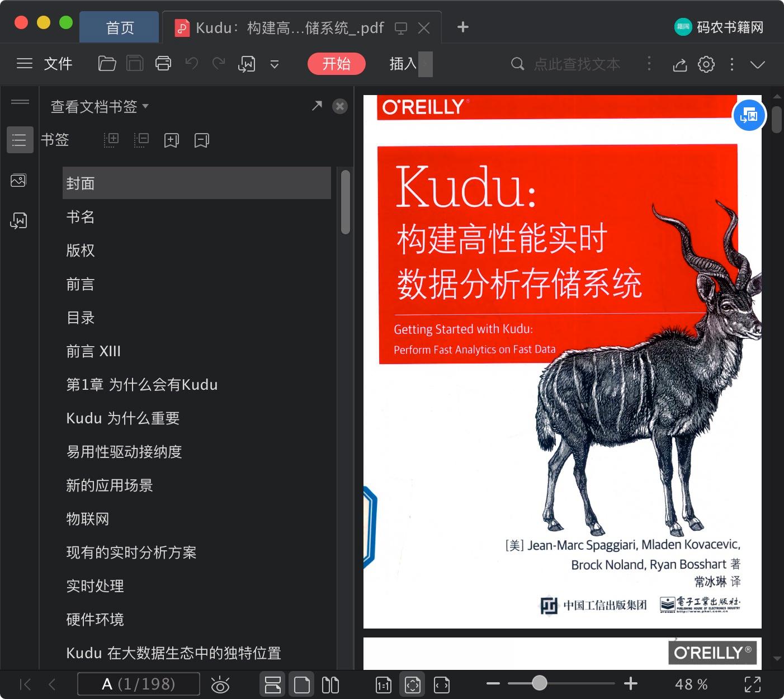This screenshot has width=784, height=699.
Task: Open the more options vertical dots menu
Action: tap(732, 64)
